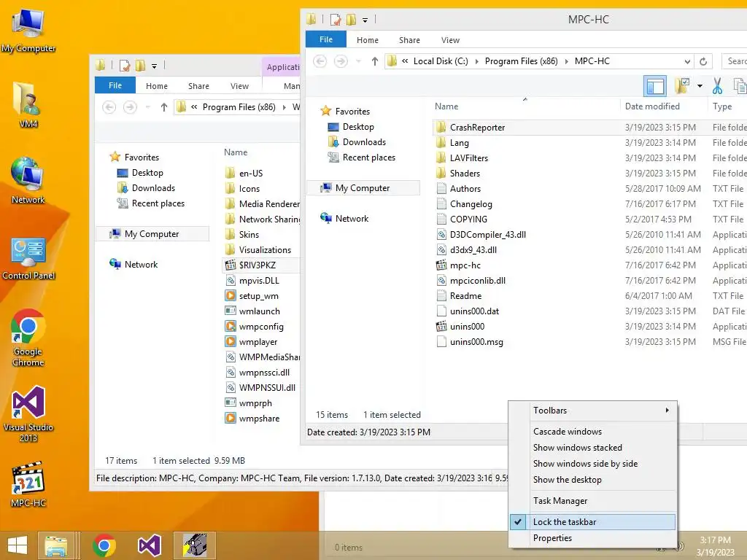Screen dimensions: 747x560
Task: Expand the Program Files (x86) breadcrumb arrow in MPC-HC window
Action: (x=566, y=61)
